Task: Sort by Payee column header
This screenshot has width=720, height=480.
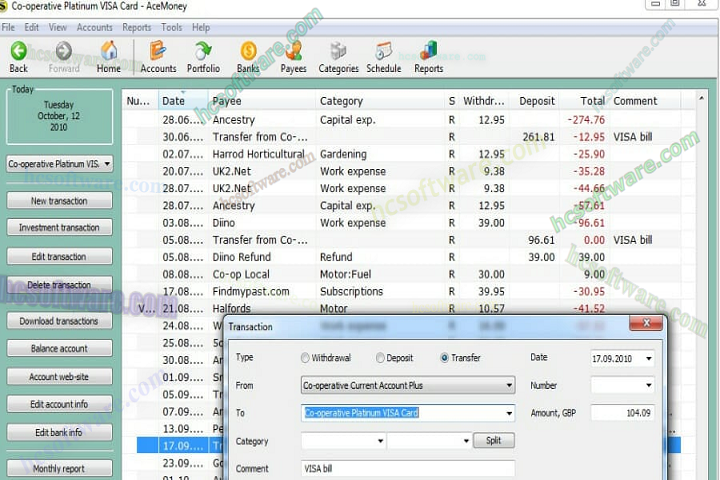Action: click(261, 101)
